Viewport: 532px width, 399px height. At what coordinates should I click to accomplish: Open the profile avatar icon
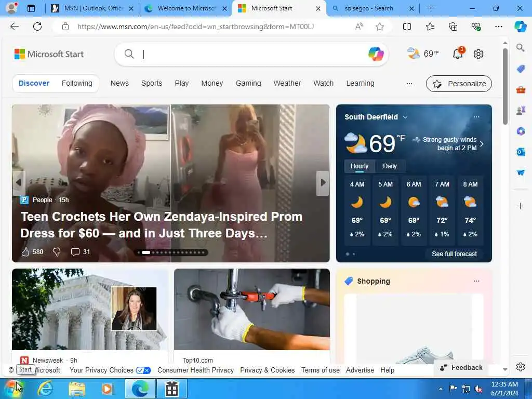(12, 8)
